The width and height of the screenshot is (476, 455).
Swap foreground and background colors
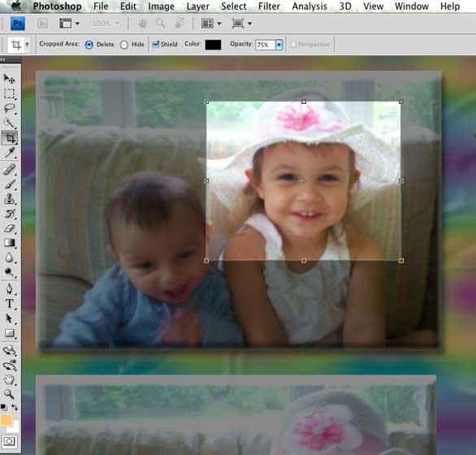pyautogui.click(x=15, y=407)
